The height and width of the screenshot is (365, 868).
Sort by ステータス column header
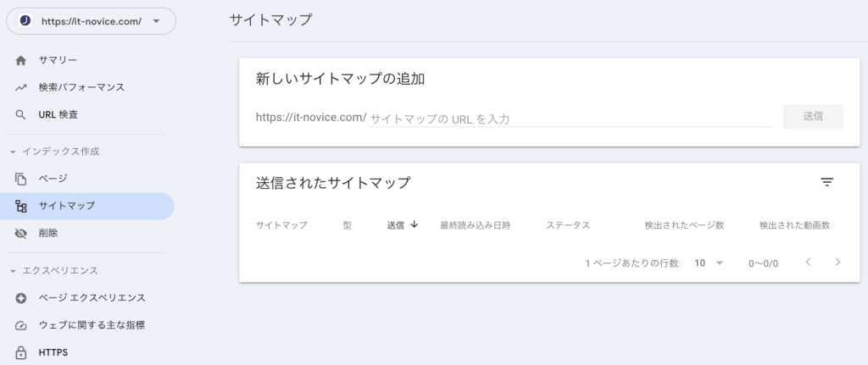point(568,225)
